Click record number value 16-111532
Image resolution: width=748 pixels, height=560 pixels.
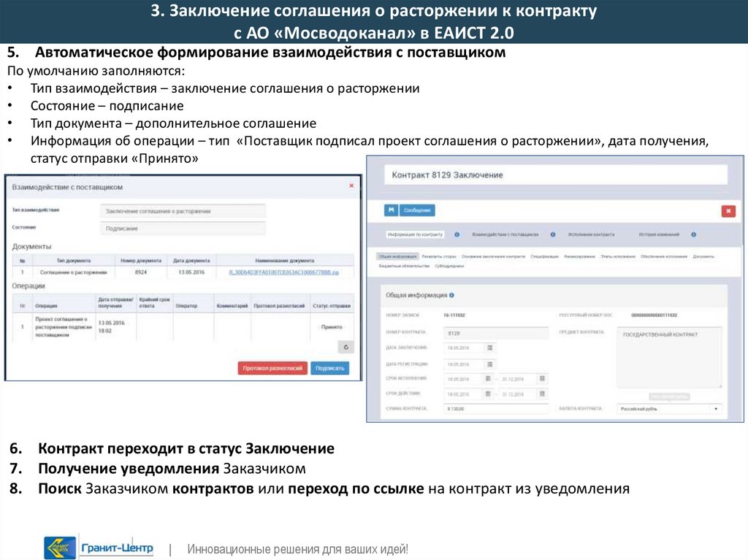click(x=454, y=315)
